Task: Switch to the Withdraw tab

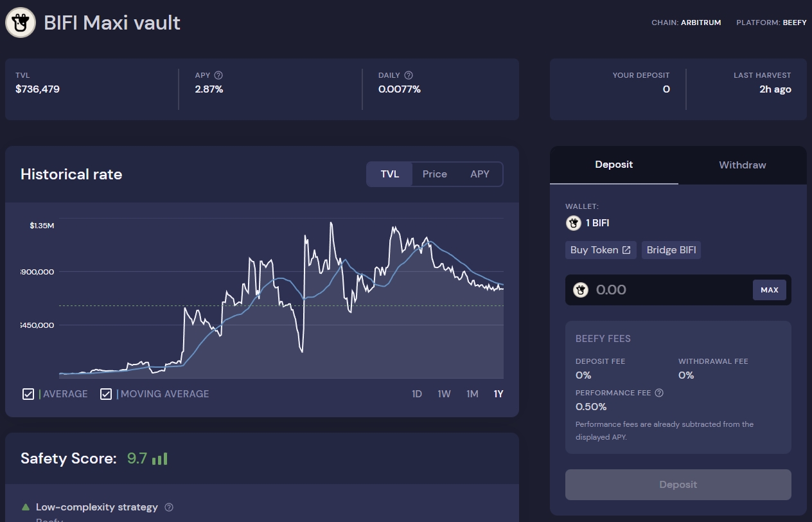Action: pos(742,165)
